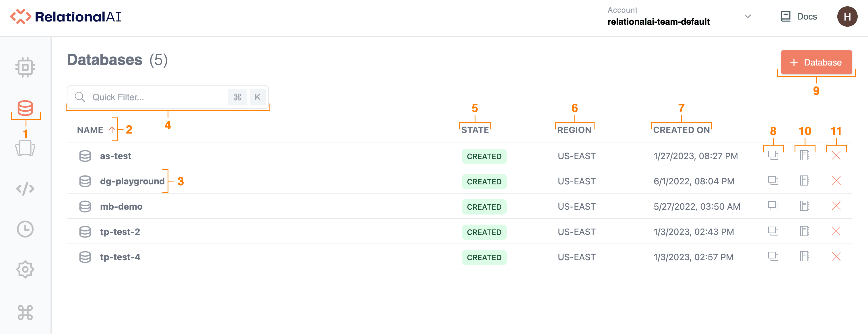Click the add Database button
868x334 pixels.
tap(816, 62)
